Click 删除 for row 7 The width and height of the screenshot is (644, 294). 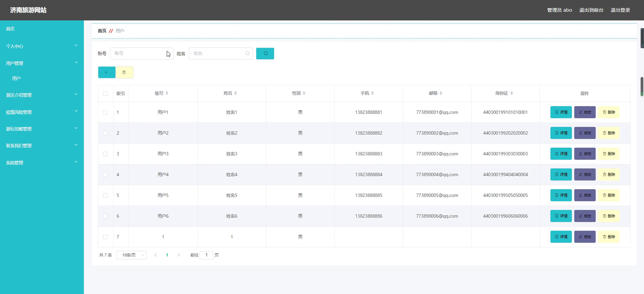tap(609, 237)
